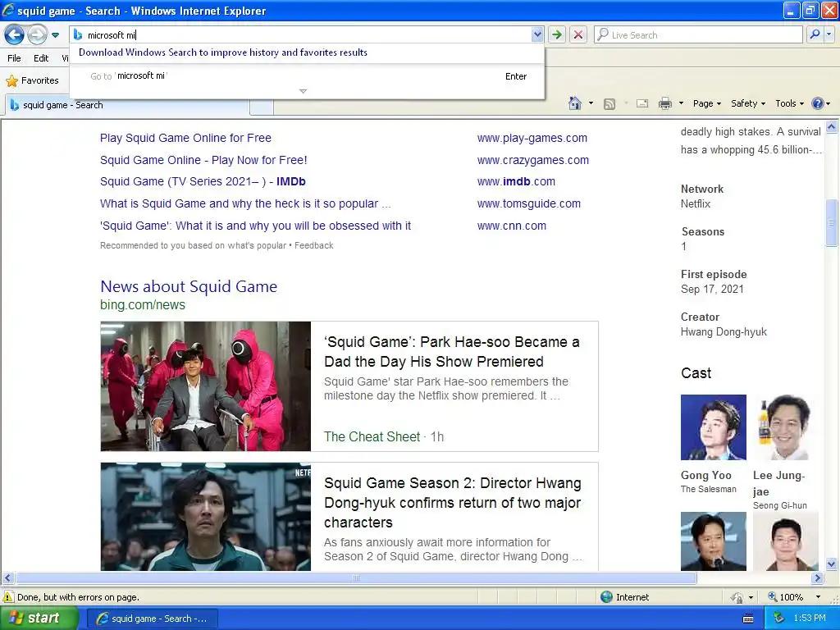Image resolution: width=840 pixels, height=630 pixels.
Task: Expand the Print options dropdown arrow
Action: (x=681, y=103)
